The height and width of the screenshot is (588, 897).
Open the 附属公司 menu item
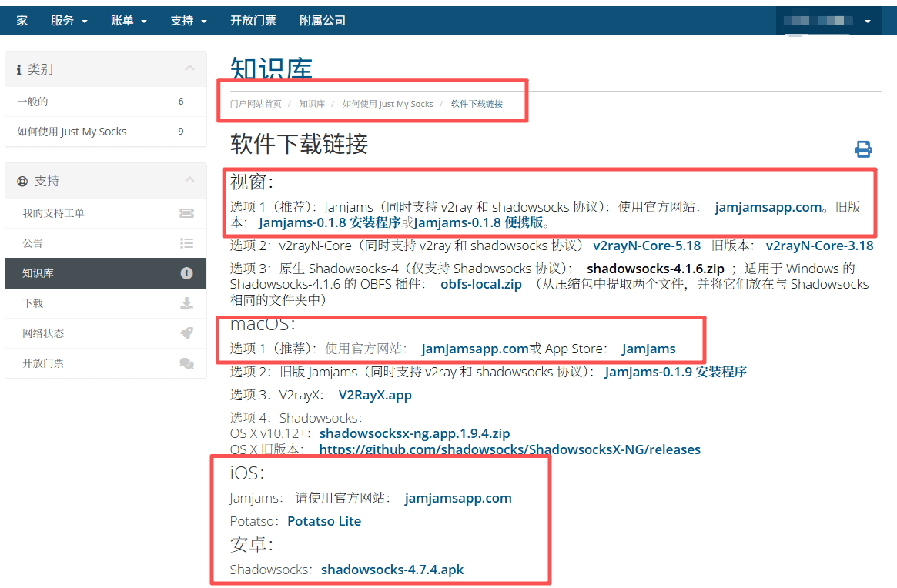322,21
